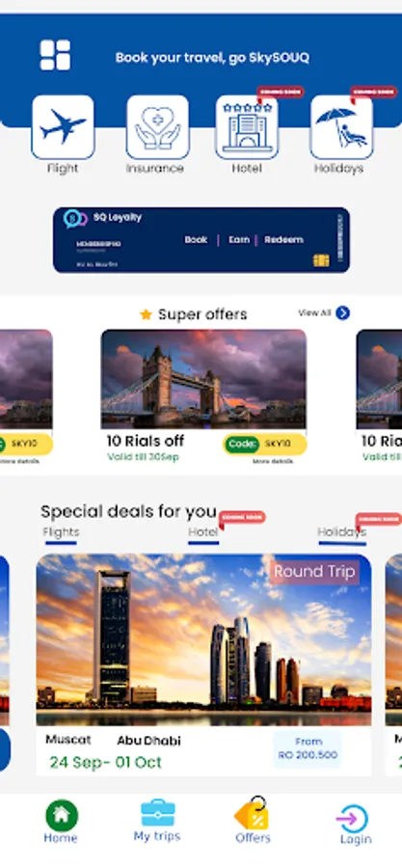
Task: Click the SKY10 promo code badge
Action: coord(265,444)
